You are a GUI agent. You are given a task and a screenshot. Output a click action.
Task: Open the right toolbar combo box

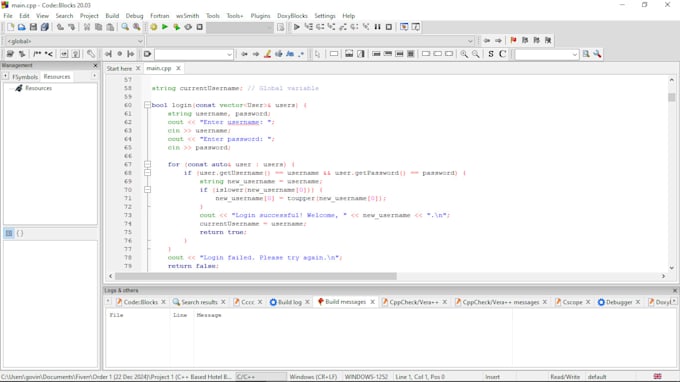[546, 55]
